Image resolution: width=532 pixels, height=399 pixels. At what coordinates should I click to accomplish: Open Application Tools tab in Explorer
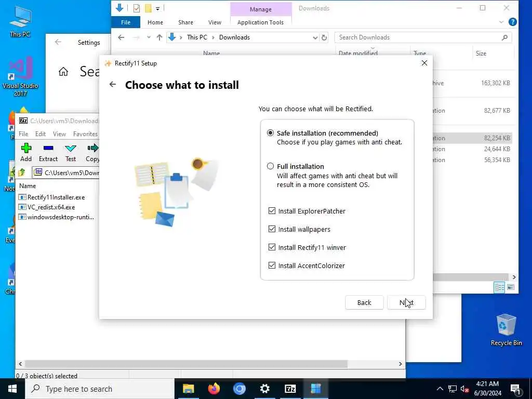[x=260, y=22]
